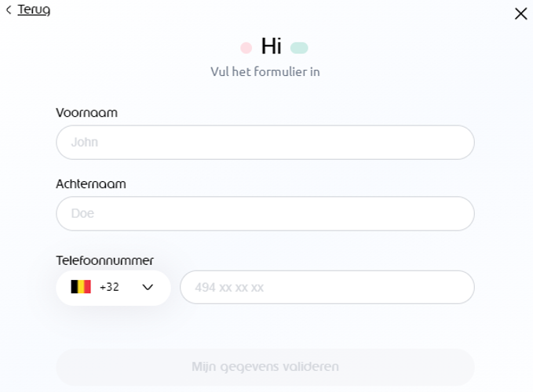Click the green pill beside Hi
533x392 pixels.
tap(299, 48)
